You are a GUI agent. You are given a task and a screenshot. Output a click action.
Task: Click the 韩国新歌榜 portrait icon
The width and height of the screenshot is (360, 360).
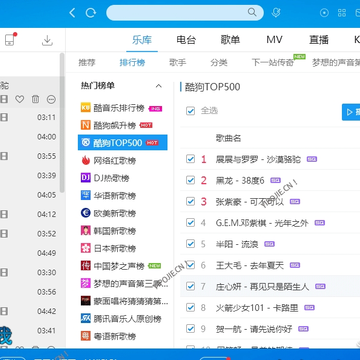(86, 230)
